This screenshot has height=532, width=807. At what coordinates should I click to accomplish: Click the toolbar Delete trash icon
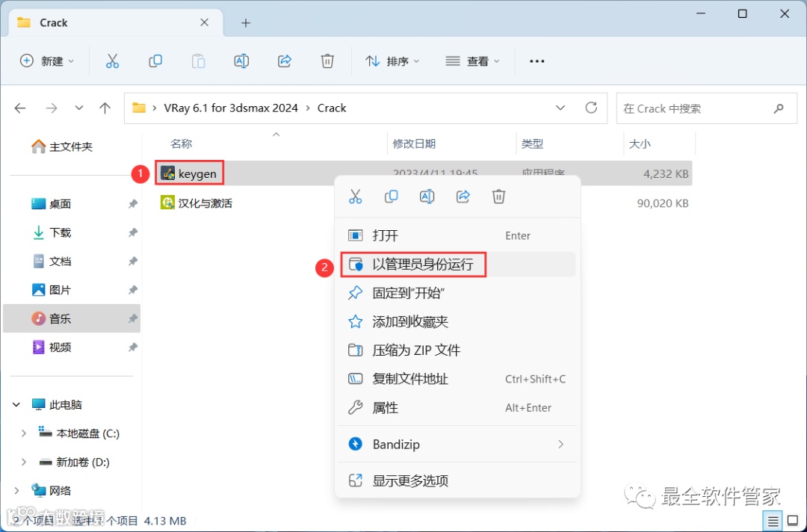pyautogui.click(x=327, y=61)
